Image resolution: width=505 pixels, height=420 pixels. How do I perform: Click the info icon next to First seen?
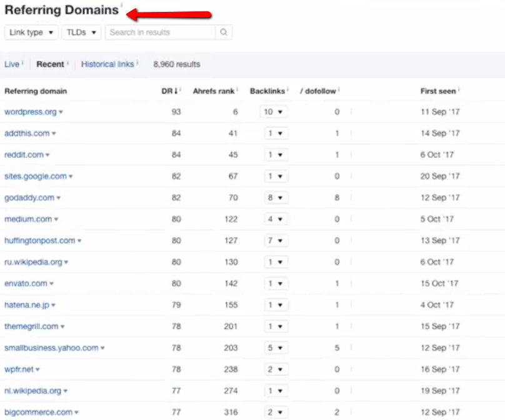click(x=459, y=89)
